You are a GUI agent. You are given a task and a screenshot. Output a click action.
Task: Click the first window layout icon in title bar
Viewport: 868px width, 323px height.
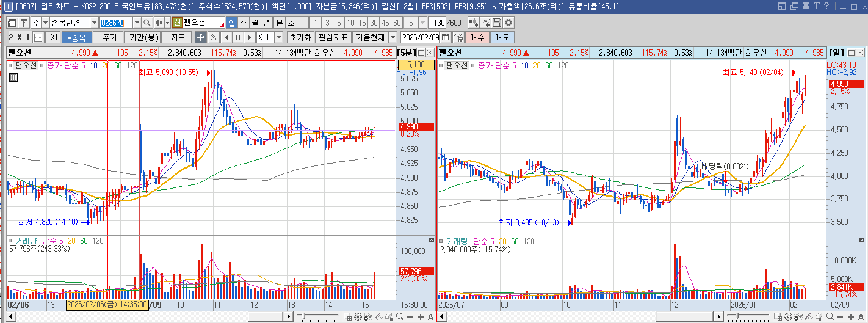coord(781,7)
